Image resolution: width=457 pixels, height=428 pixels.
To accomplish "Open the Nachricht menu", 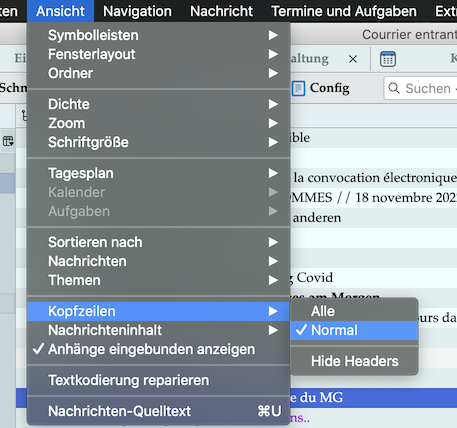I will coord(221,11).
